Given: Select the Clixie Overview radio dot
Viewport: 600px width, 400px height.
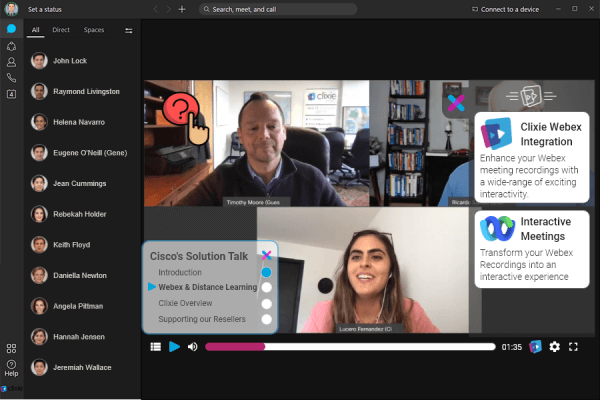Looking at the screenshot, I should coord(266,304).
